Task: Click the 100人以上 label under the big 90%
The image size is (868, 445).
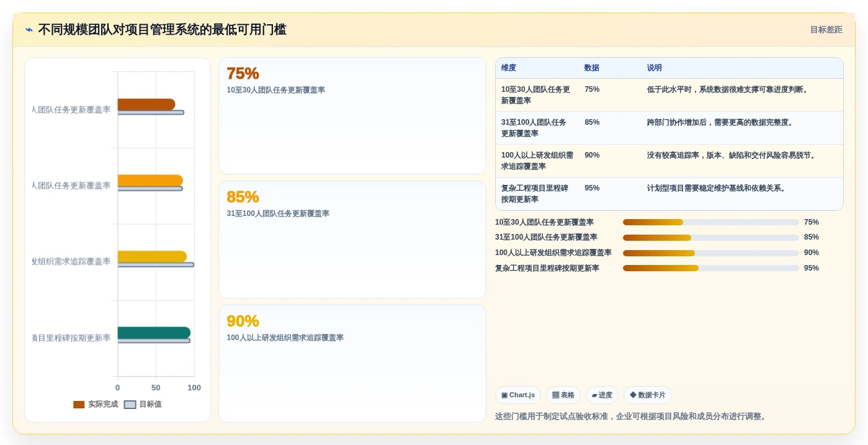Action: (285, 338)
